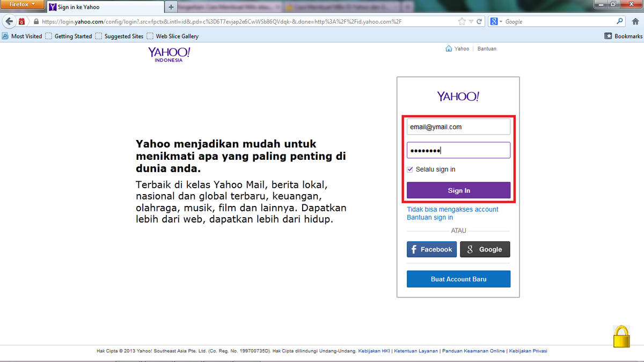The image size is (644, 362).
Task: Toggle the Selalu sign in checkbox
Action: pos(411,169)
